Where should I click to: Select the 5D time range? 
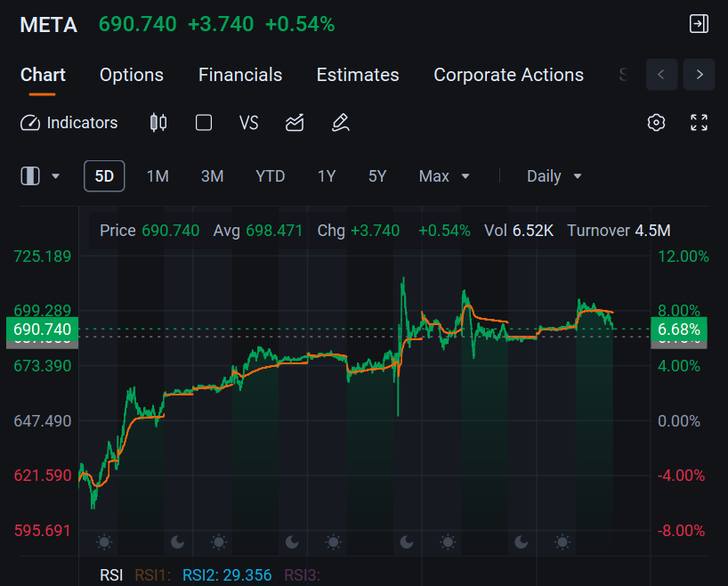104,176
